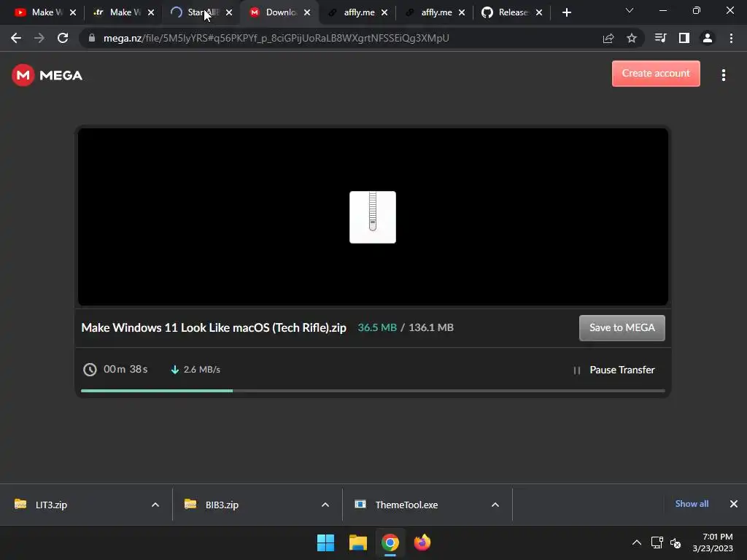Bookmark this tab with star icon
This screenshot has width=747, height=560.
point(632,38)
